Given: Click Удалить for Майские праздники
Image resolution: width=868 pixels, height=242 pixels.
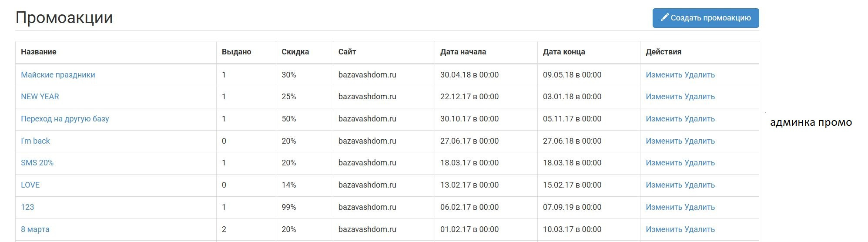Looking at the screenshot, I should click(700, 75).
